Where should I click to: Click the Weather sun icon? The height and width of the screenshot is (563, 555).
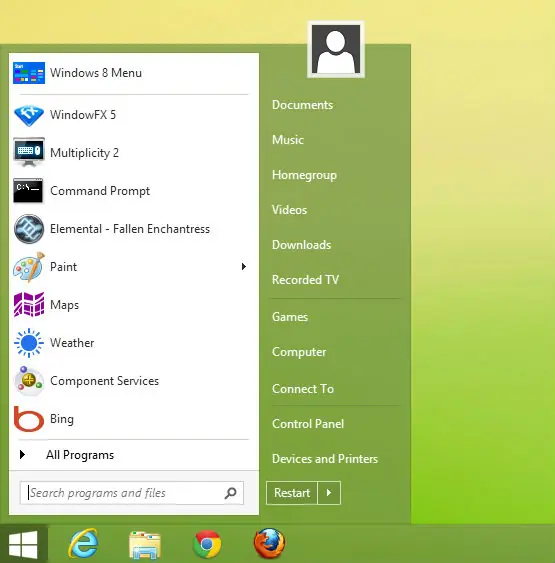(29, 343)
